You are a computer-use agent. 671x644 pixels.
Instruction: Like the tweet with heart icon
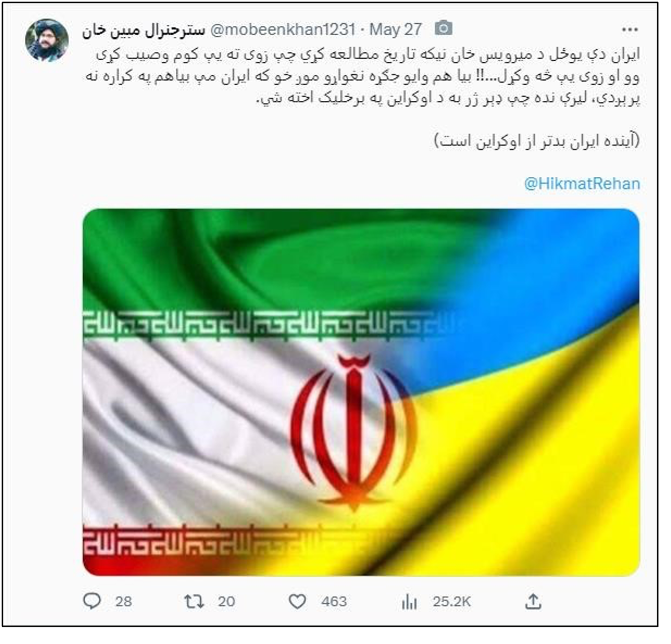click(x=297, y=601)
